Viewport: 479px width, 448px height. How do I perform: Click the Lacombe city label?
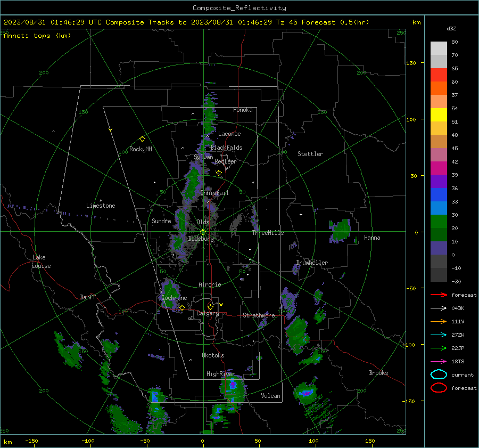click(229, 134)
